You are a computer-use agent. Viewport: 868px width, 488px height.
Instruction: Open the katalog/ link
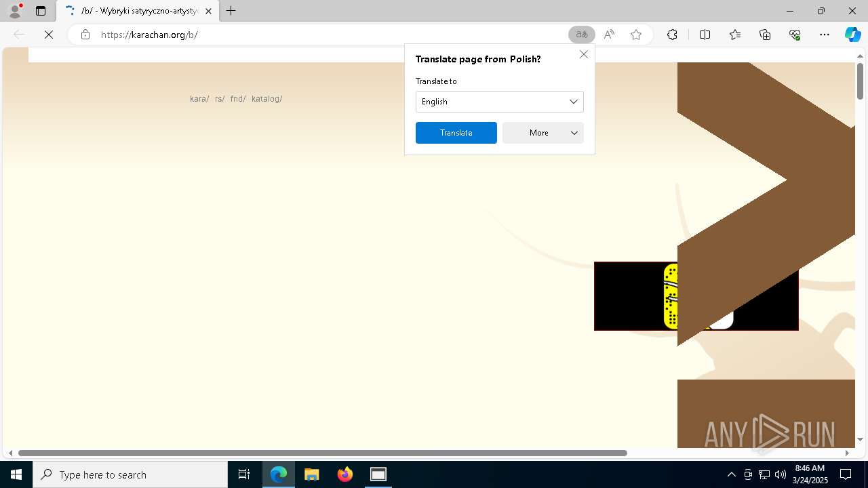267,99
